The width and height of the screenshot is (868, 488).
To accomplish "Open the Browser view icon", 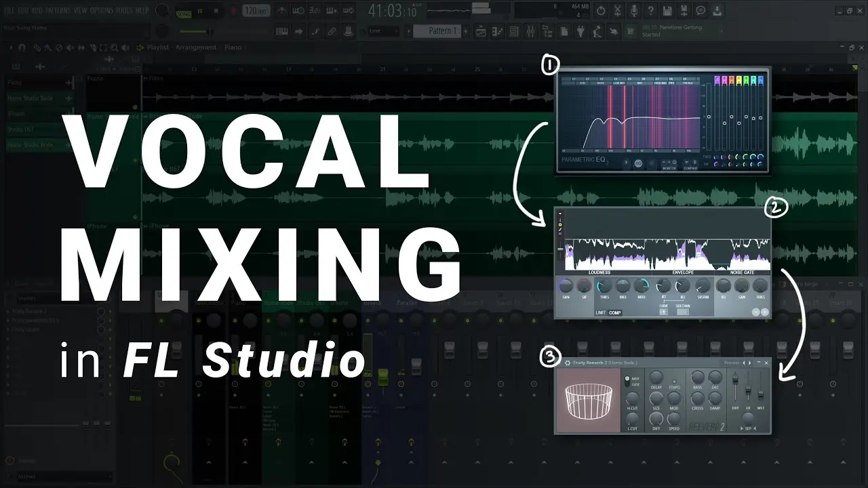I will point(547,31).
